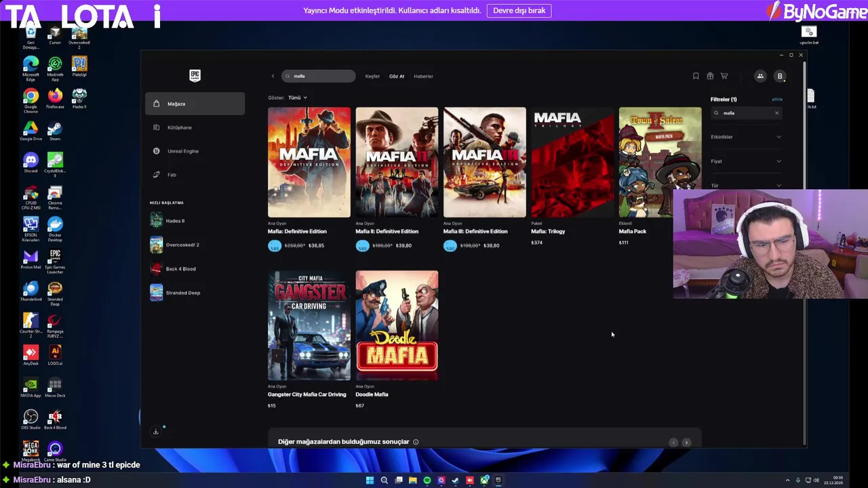
Task: Open the wishlist bookmark icon
Action: point(696,76)
